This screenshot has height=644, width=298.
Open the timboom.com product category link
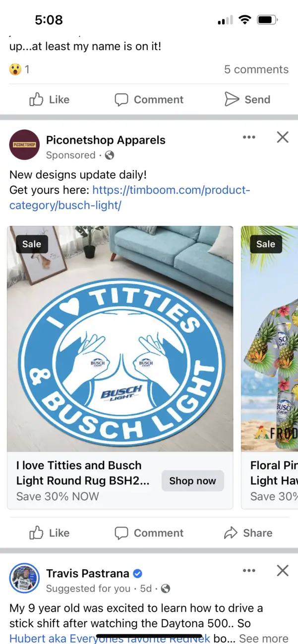pos(130,198)
